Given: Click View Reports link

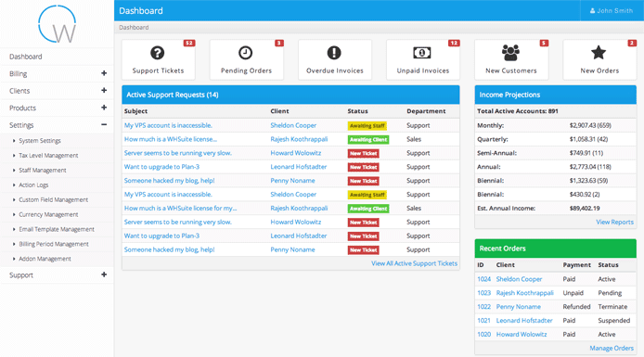Looking at the screenshot, I should [x=615, y=222].
